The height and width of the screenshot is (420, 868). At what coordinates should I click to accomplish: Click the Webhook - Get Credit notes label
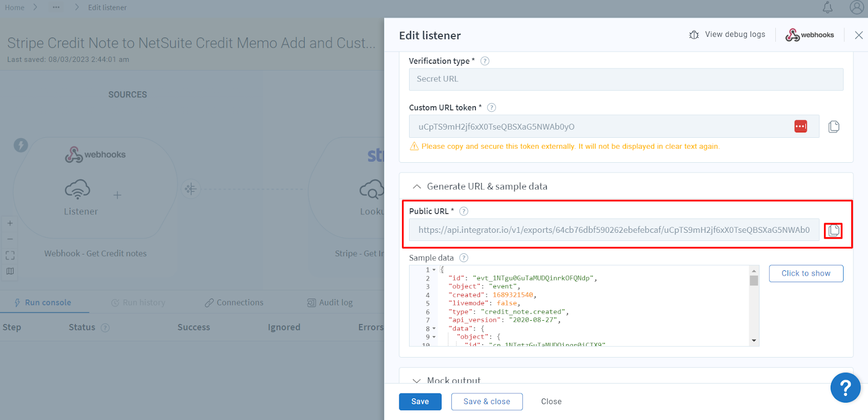click(x=95, y=253)
